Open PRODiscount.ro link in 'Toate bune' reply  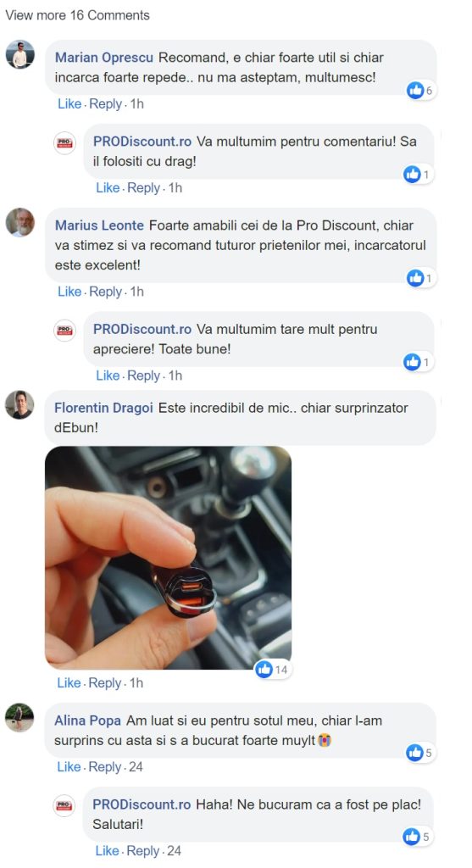coord(142,330)
